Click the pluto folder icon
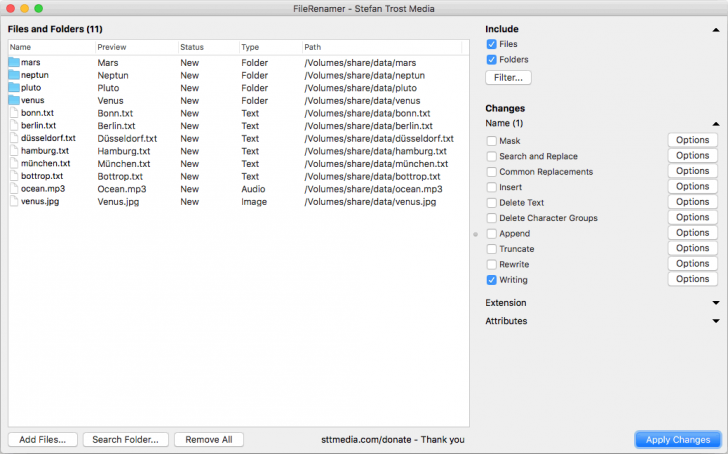The image size is (728, 454). [14, 87]
